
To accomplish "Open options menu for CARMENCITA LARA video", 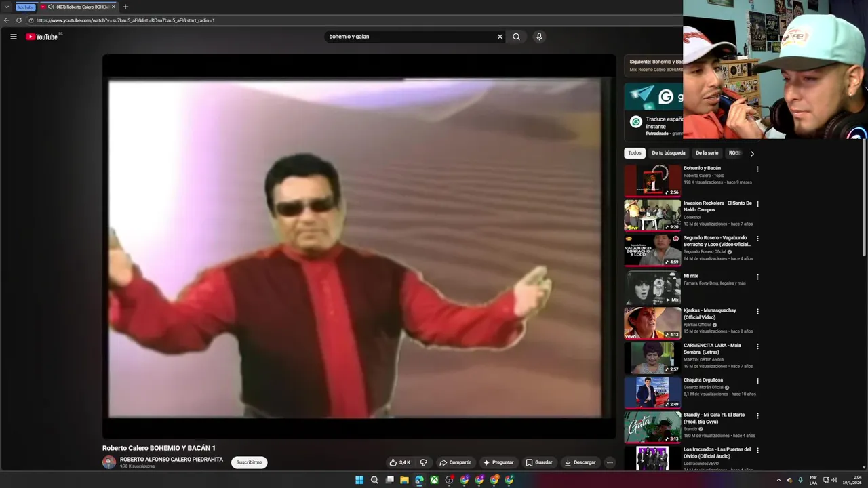I will click(757, 346).
